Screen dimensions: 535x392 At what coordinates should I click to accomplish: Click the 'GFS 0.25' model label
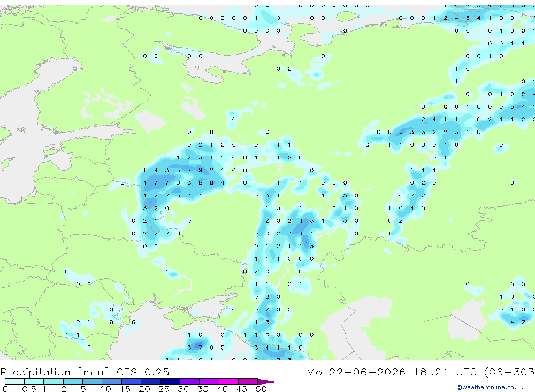[x=143, y=372]
